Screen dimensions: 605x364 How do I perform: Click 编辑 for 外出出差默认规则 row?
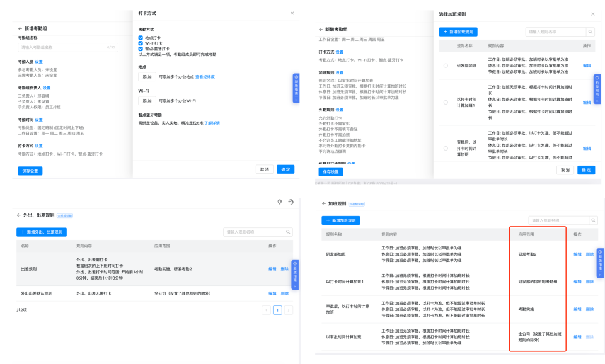click(272, 293)
